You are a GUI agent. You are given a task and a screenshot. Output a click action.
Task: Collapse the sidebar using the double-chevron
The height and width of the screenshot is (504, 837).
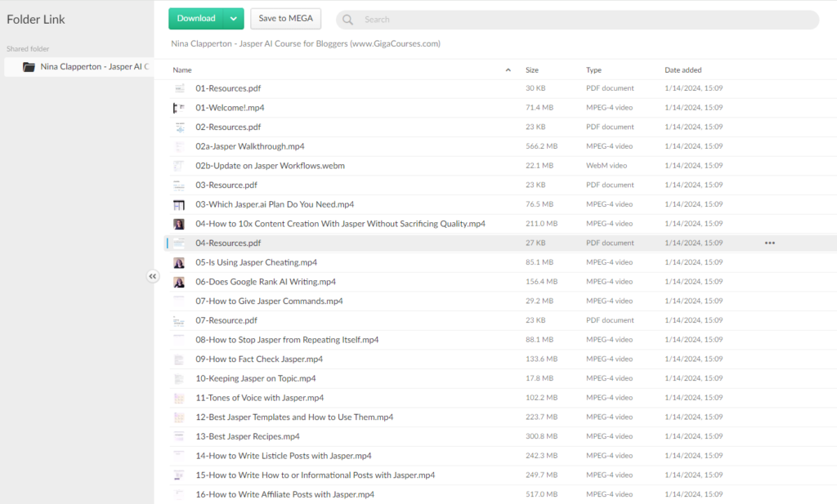[x=153, y=276]
